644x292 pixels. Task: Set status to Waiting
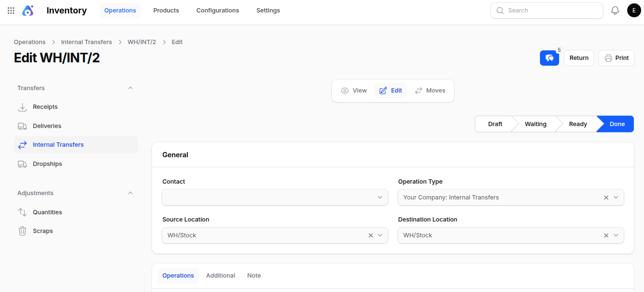point(536,124)
